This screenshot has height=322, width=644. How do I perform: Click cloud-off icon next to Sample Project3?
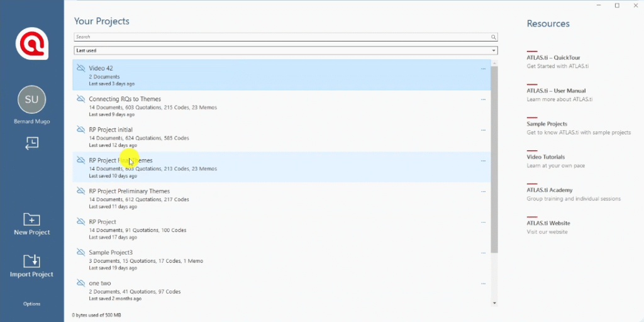(80, 252)
